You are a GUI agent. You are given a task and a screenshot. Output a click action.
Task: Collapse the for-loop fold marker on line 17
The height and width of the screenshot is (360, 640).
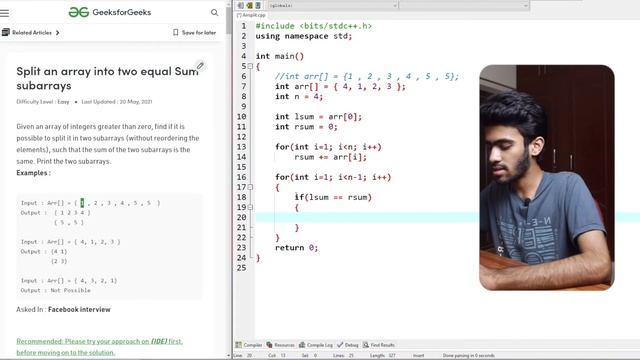[x=250, y=187]
